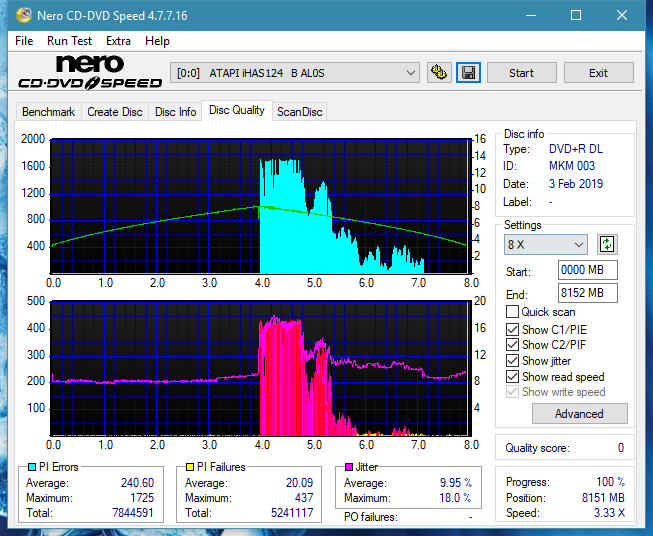Click PI Errors maximum value 1725
The image size is (653, 536).
(x=142, y=498)
